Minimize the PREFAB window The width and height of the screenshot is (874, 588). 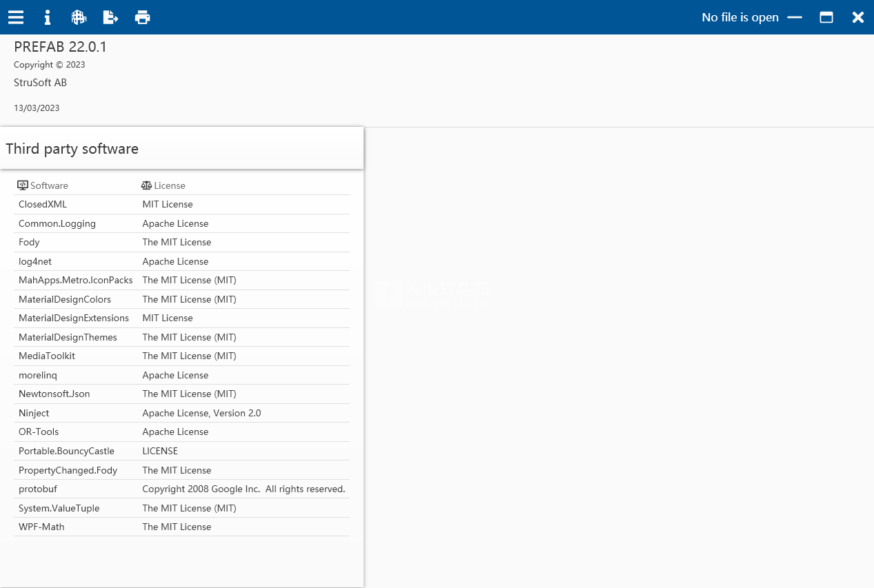click(795, 17)
